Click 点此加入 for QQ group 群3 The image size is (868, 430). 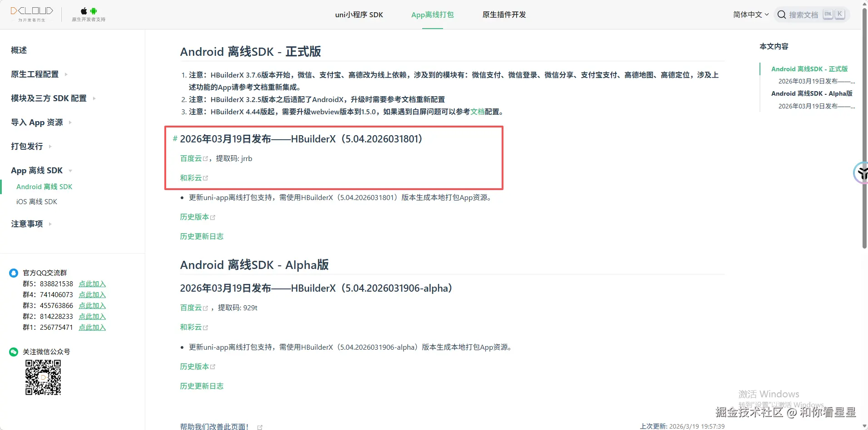point(92,306)
